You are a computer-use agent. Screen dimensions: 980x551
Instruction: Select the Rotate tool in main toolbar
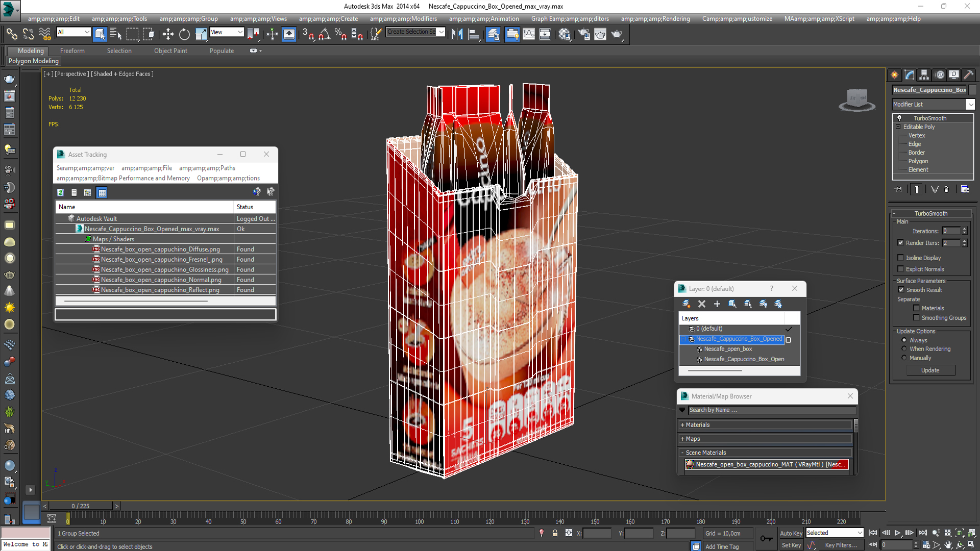184,34
